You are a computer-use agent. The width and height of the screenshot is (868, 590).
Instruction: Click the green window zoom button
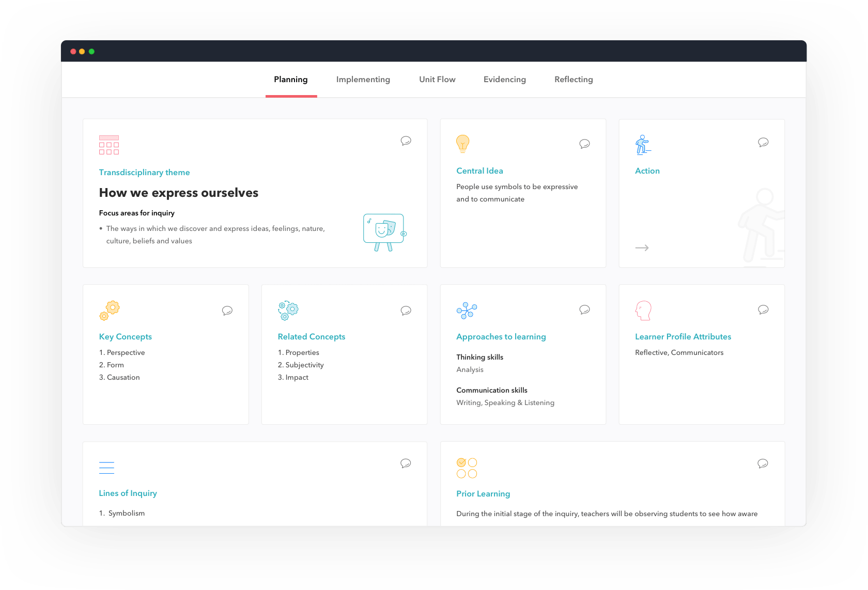coord(91,52)
